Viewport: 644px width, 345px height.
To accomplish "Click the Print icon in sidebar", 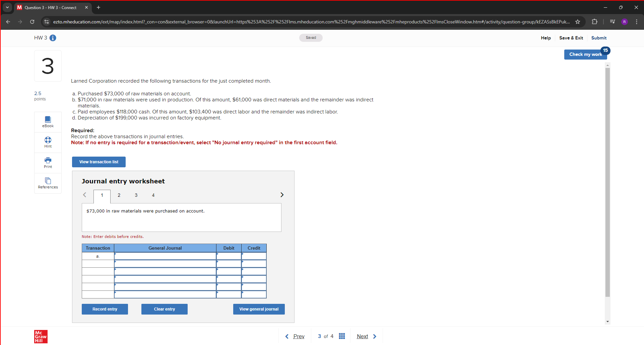I will pos(48,163).
